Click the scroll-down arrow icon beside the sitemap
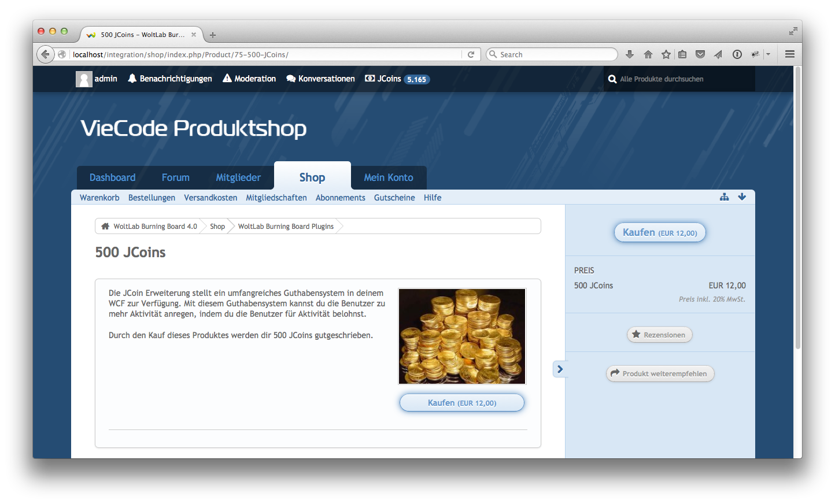 pyautogui.click(x=742, y=197)
